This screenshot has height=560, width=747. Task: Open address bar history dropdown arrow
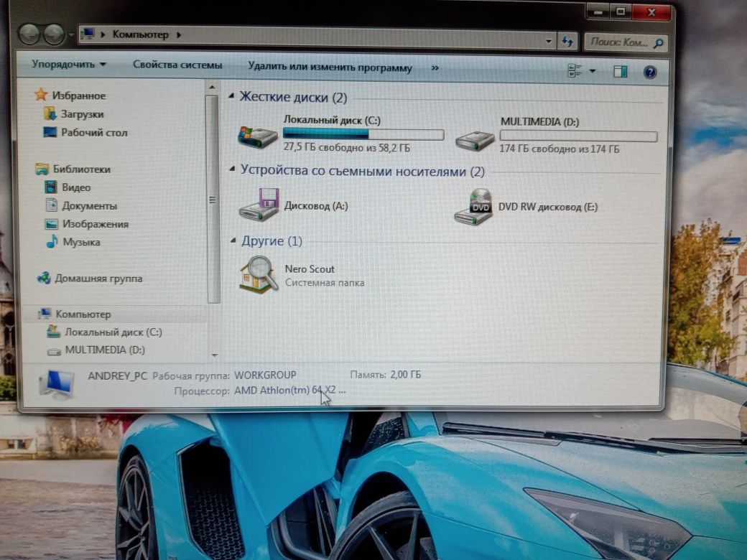click(x=548, y=41)
